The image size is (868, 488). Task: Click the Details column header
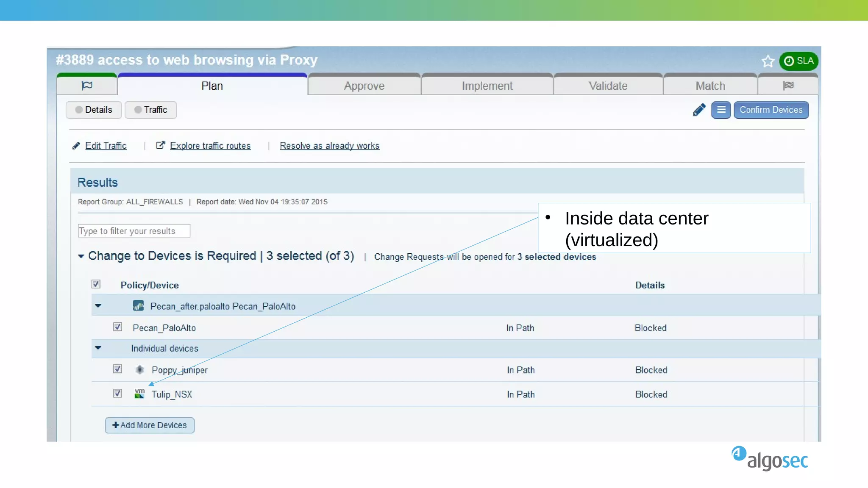pyautogui.click(x=650, y=285)
